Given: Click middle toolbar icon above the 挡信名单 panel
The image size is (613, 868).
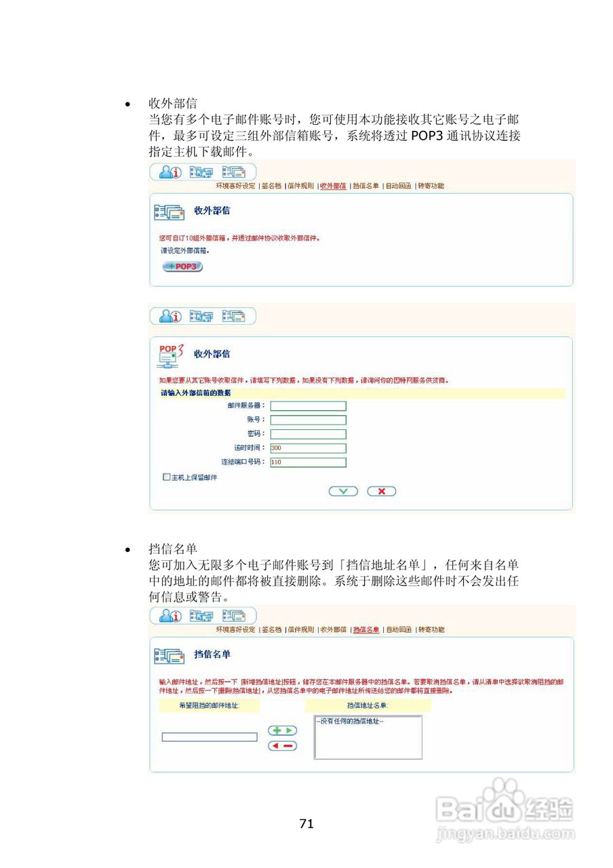Looking at the screenshot, I should 201,616.
